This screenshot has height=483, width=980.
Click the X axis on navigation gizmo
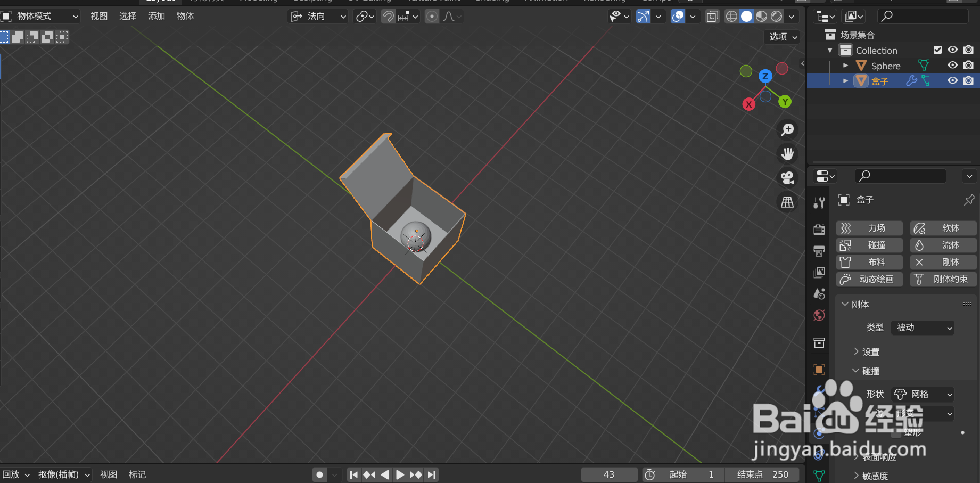coord(748,104)
